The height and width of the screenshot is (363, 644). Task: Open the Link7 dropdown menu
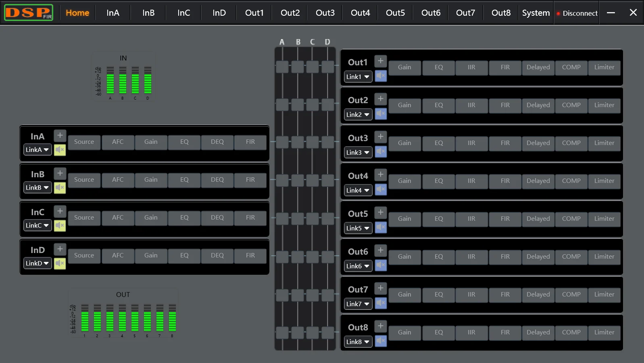(x=358, y=304)
